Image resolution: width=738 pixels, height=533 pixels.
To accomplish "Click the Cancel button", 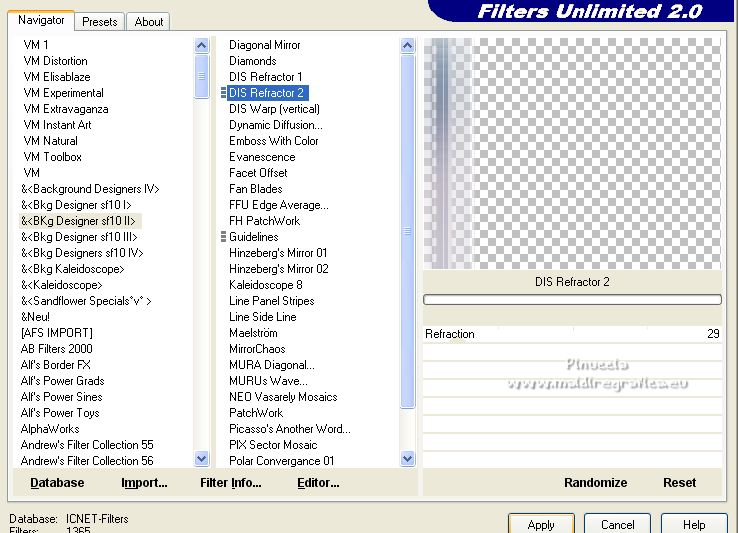I will click(x=618, y=525).
